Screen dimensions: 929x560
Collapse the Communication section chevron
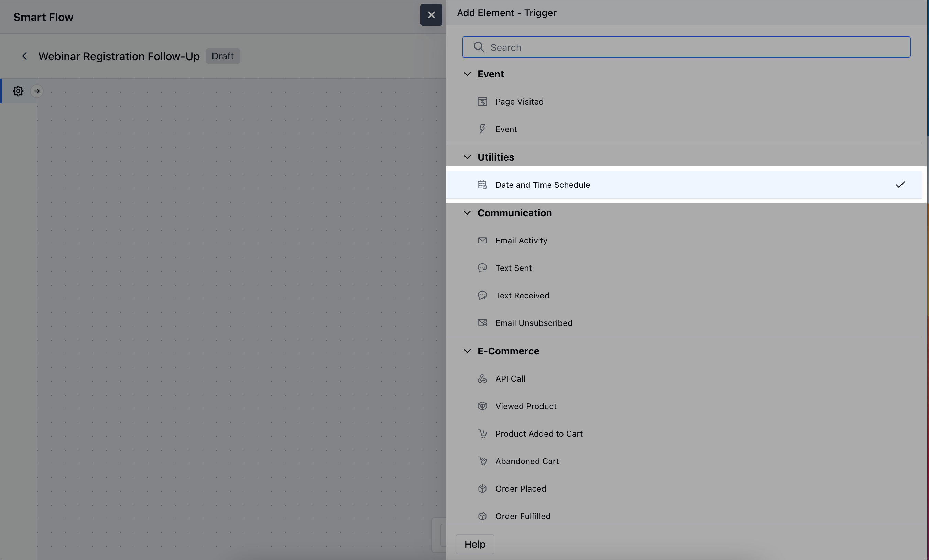[467, 213]
